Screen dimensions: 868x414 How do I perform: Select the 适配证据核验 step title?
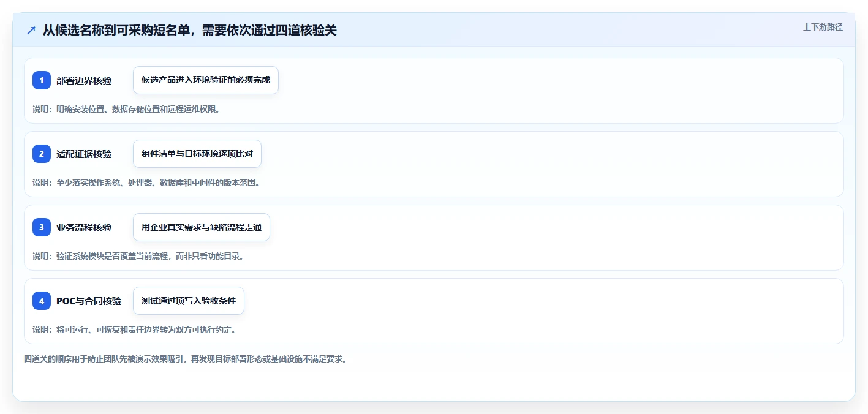[x=84, y=154]
